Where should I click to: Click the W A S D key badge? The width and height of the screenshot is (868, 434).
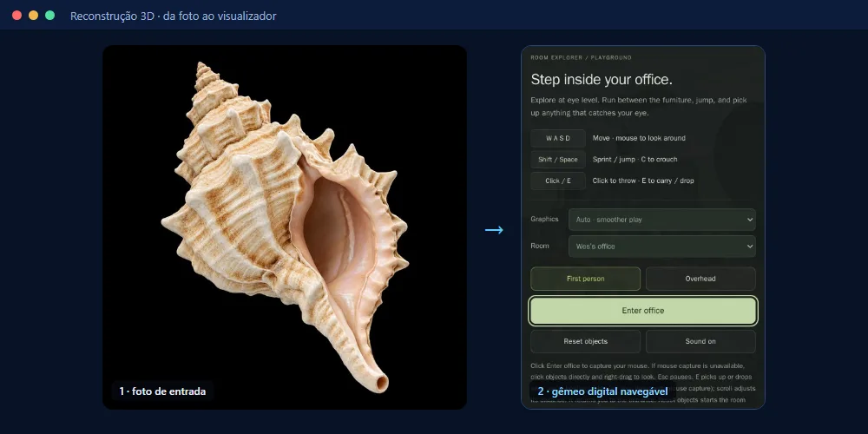pos(557,138)
